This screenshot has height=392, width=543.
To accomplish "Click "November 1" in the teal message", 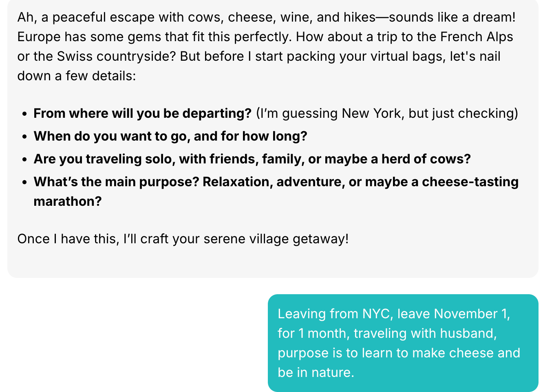I will [x=472, y=314].
